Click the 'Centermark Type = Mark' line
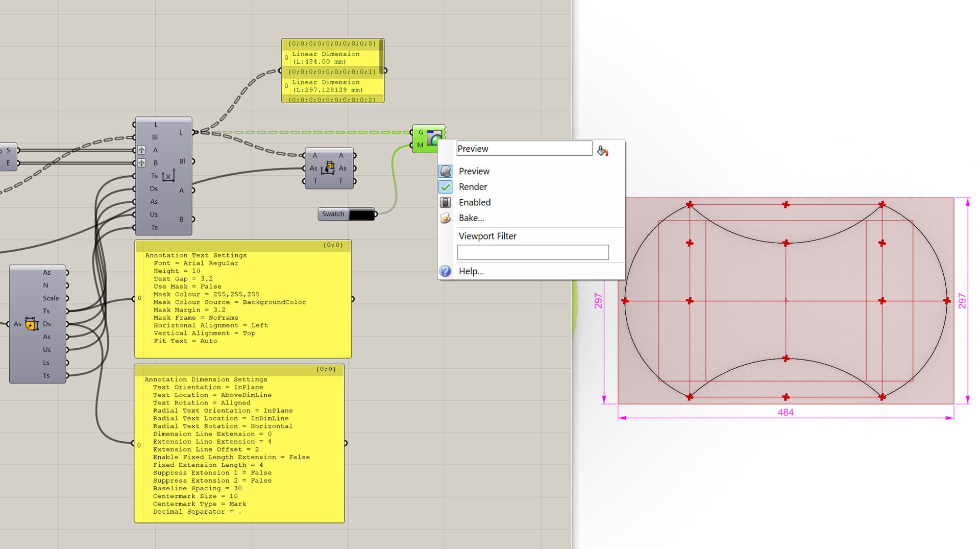Viewport: 980px width, 549px height. click(x=200, y=504)
